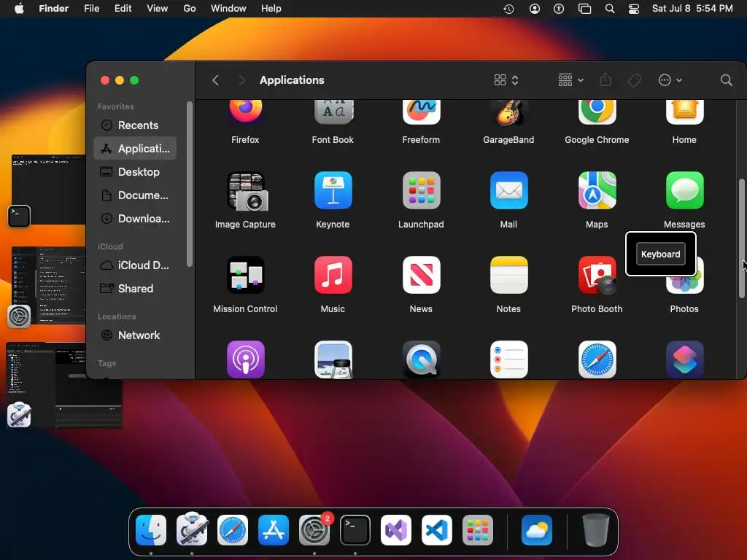Open the News app
The image size is (747, 560).
pos(421,275)
